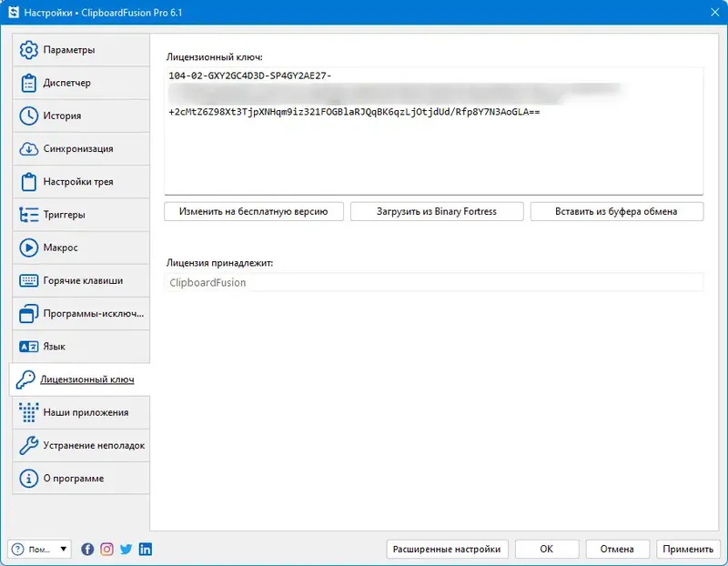The width and height of the screenshot is (728, 566).
Task: Click the dotted grid icon for Наши приложения
Action: point(29,412)
